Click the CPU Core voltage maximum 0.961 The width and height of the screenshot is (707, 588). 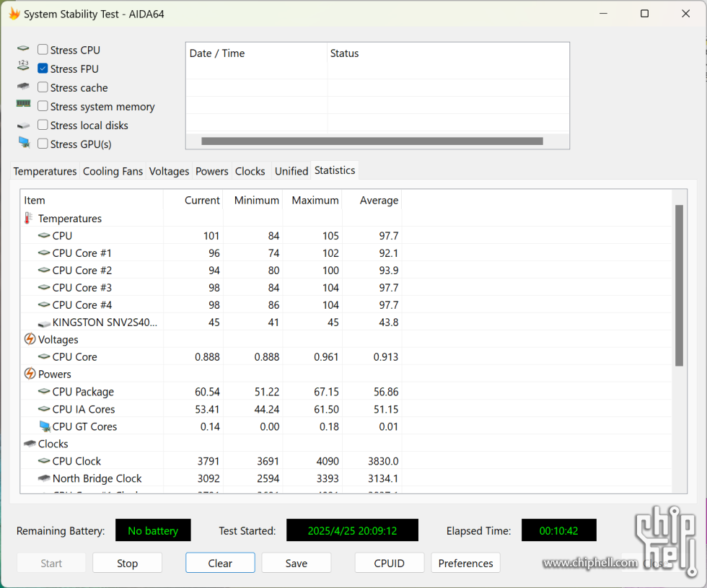pyautogui.click(x=326, y=357)
